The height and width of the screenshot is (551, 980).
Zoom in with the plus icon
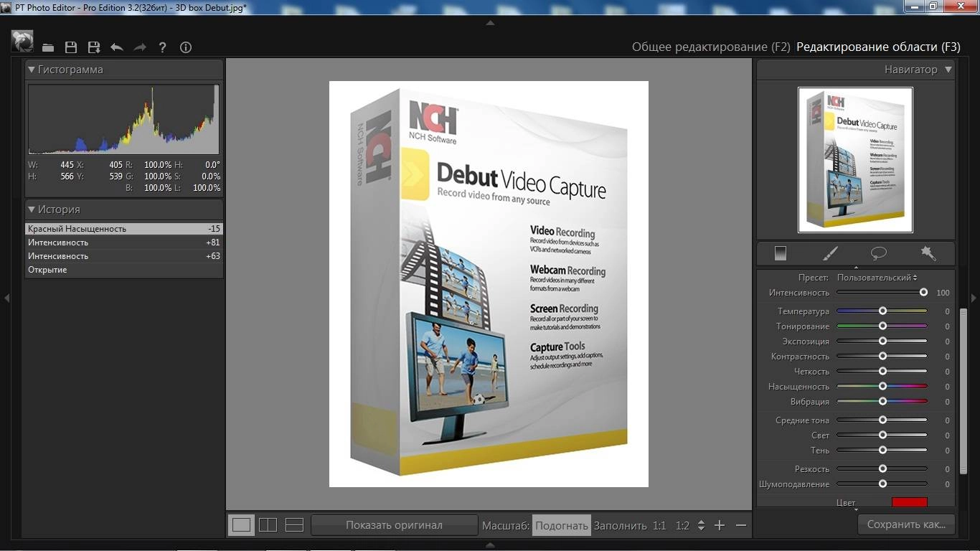[720, 525]
